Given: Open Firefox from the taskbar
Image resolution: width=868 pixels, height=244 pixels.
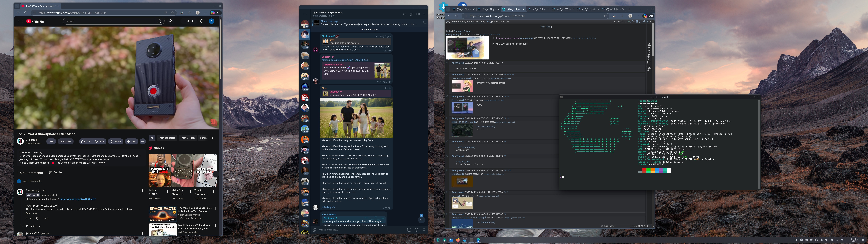Looking at the screenshot, I should pos(458,240).
